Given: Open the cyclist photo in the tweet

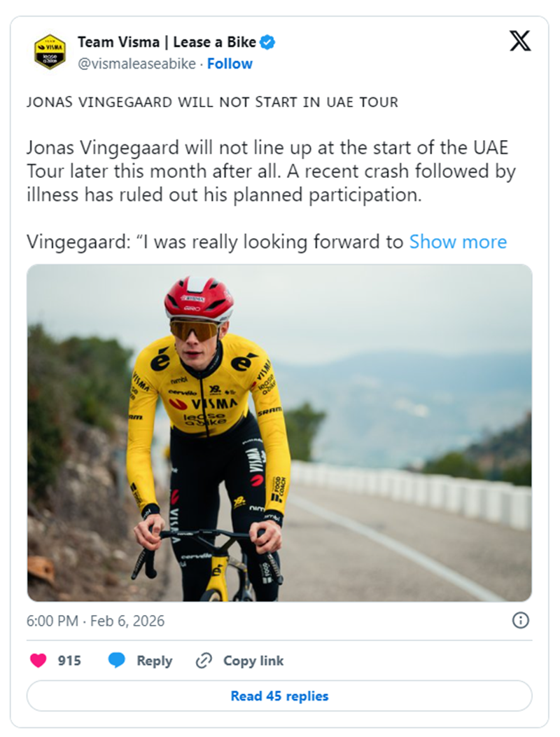Looking at the screenshot, I should pos(279,432).
